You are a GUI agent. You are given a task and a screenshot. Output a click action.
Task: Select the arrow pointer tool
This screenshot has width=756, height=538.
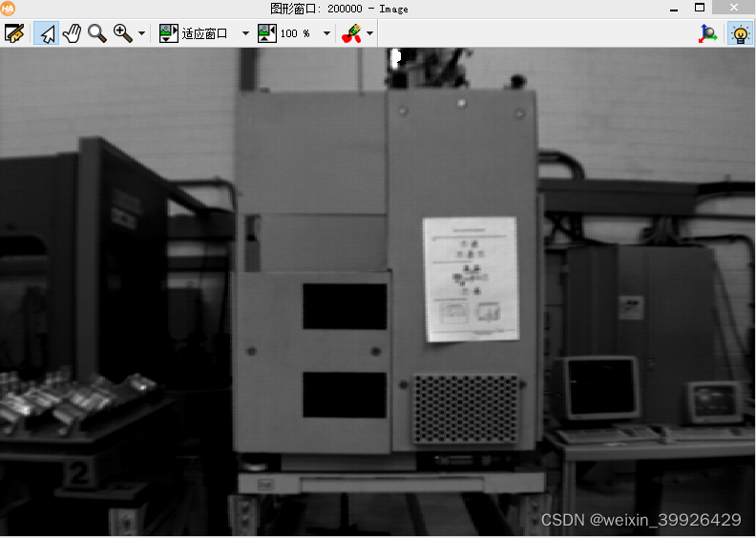click(x=46, y=33)
